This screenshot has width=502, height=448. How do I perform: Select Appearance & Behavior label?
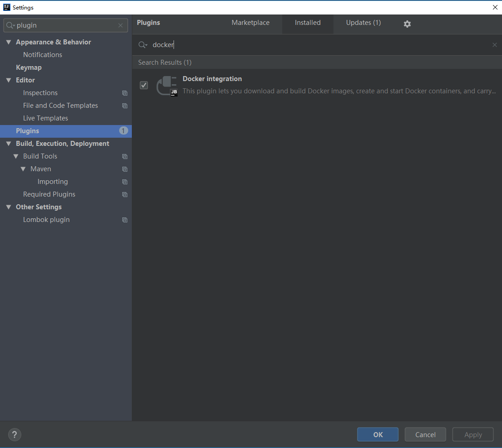tap(53, 42)
